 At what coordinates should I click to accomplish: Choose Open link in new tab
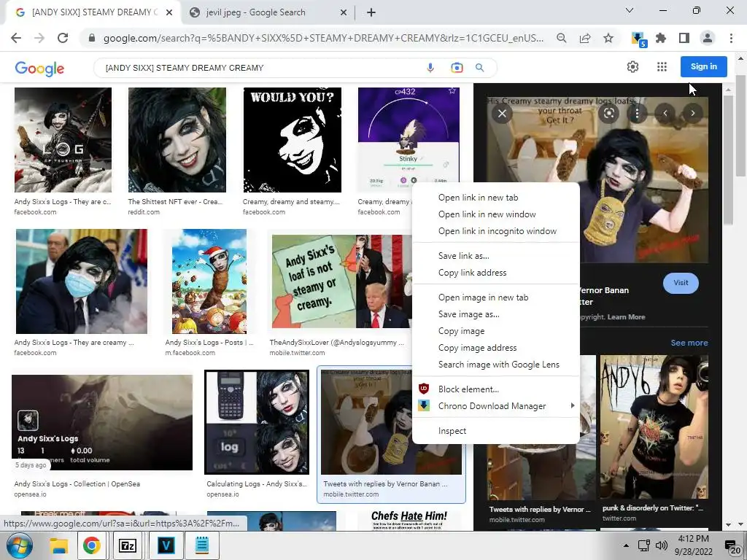tap(496, 198)
